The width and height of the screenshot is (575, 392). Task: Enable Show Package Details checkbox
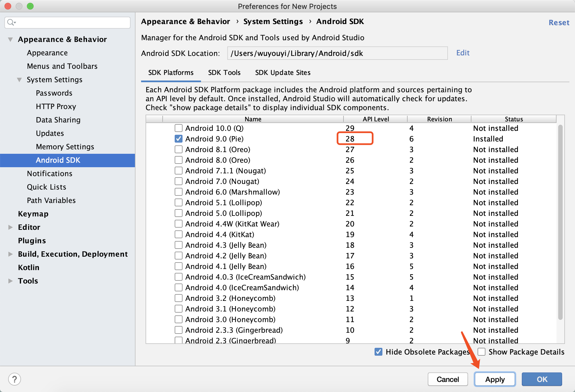coord(481,352)
